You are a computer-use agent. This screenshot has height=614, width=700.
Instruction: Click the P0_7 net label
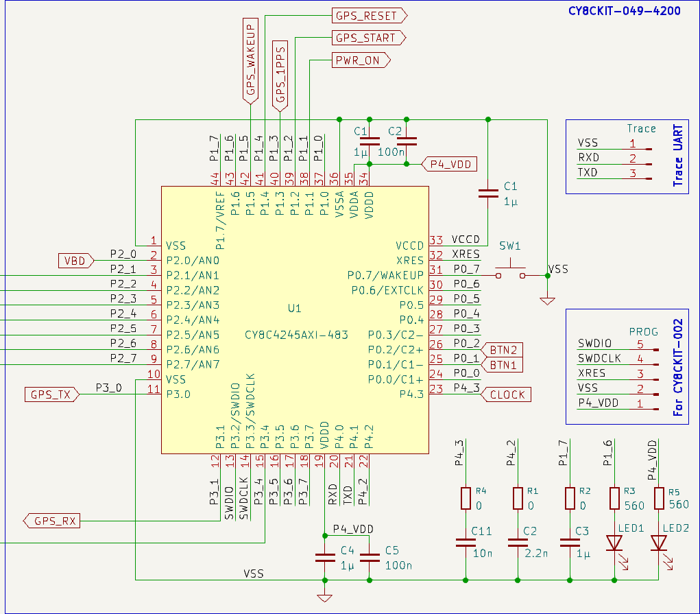coord(466,269)
